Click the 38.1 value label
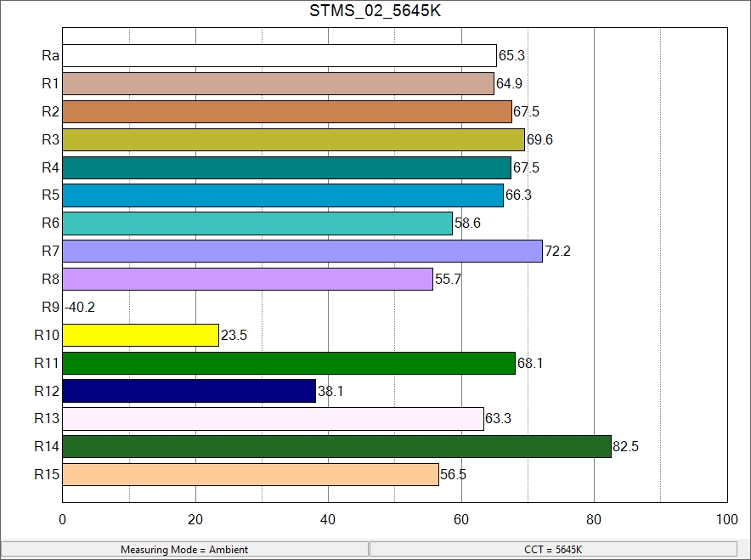751x560 pixels. (x=330, y=392)
